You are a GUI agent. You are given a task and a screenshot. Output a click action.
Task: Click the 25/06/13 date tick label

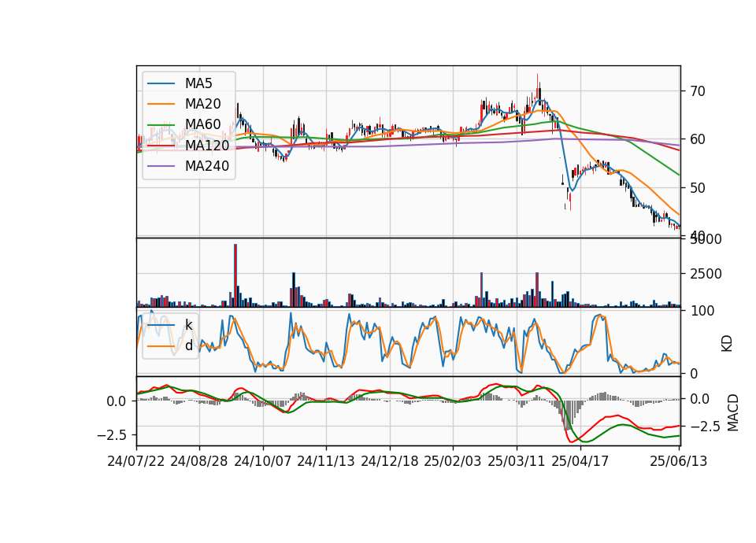pyautogui.click(x=678, y=461)
